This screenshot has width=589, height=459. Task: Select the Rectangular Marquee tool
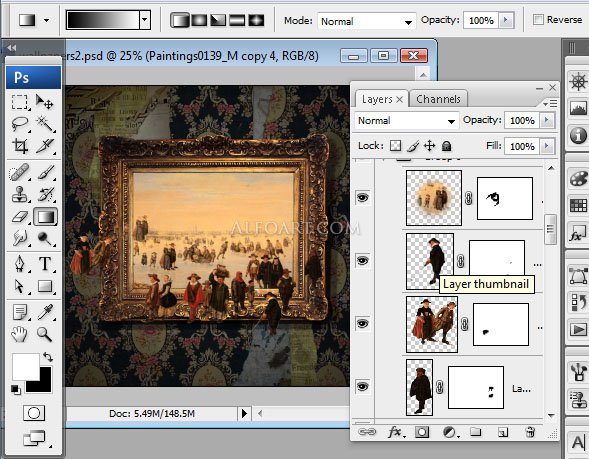tap(20, 102)
